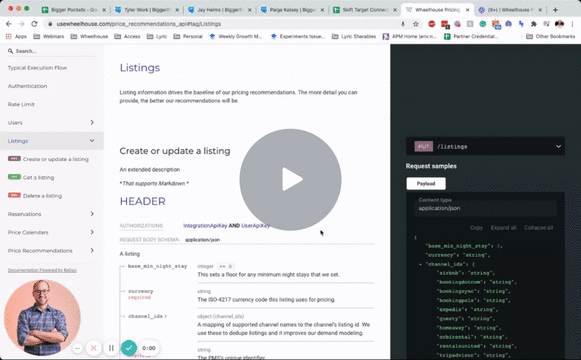Click the search magnifier in sidebar
Screen dimensions: 581x360
pyautogui.click(x=10, y=51)
